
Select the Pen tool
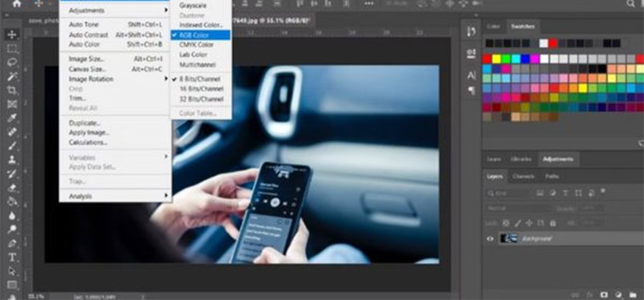coord(13,243)
